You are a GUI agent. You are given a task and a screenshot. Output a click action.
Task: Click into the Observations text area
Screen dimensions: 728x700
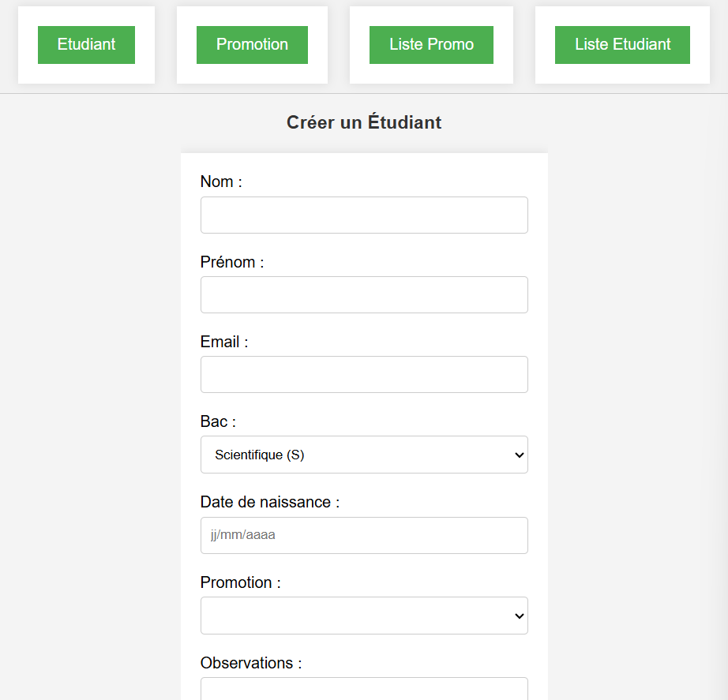tap(365, 689)
